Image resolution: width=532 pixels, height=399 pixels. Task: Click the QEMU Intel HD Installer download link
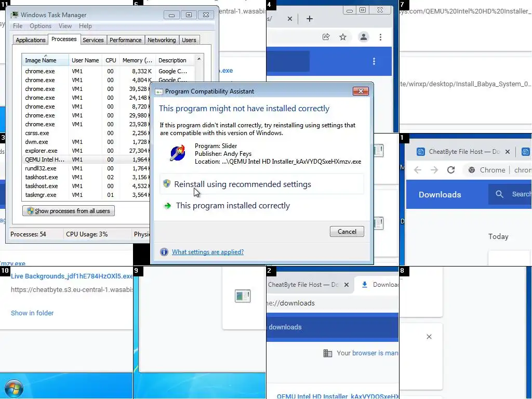tap(338, 396)
